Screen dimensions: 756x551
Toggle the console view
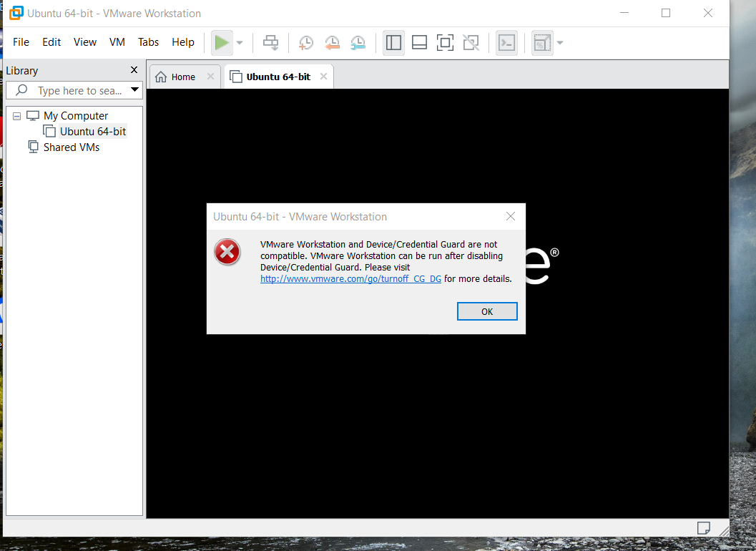[x=506, y=42]
